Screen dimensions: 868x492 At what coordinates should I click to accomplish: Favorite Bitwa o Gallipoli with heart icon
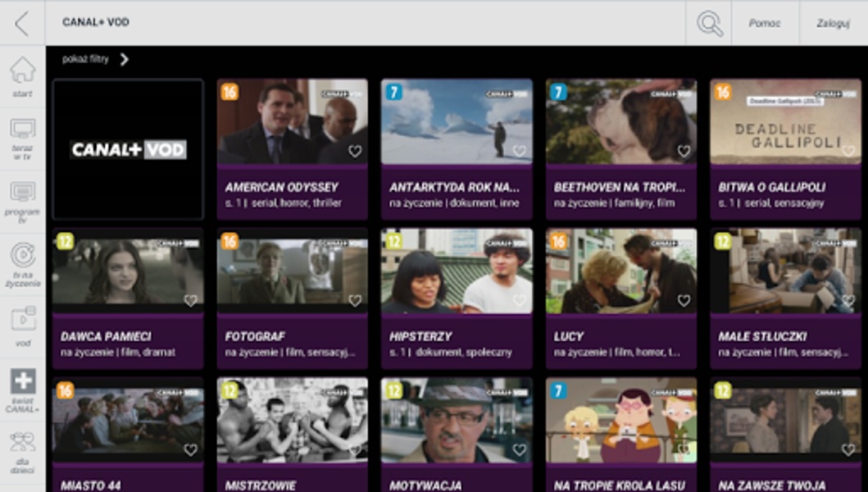click(x=848, y=151)
